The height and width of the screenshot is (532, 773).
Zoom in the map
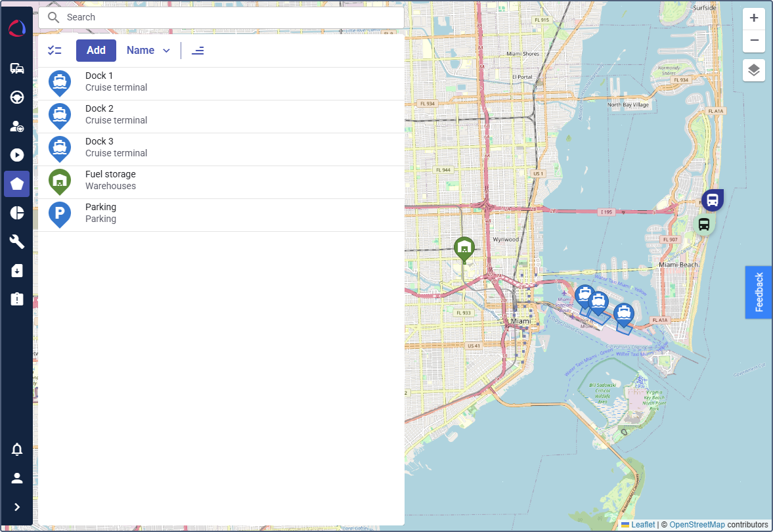(x=754, y=19)
